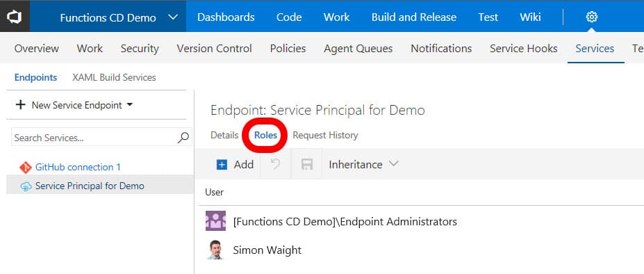This screenshot has height=274, width=644.
Task: Open the endpoint Details tab
Action: tap(224, 136)
